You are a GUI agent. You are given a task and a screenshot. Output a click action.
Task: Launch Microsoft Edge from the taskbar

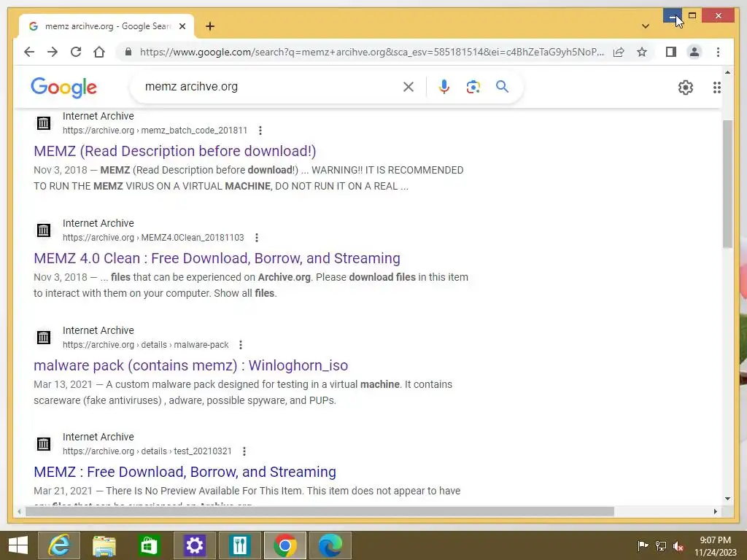point(330,545)
